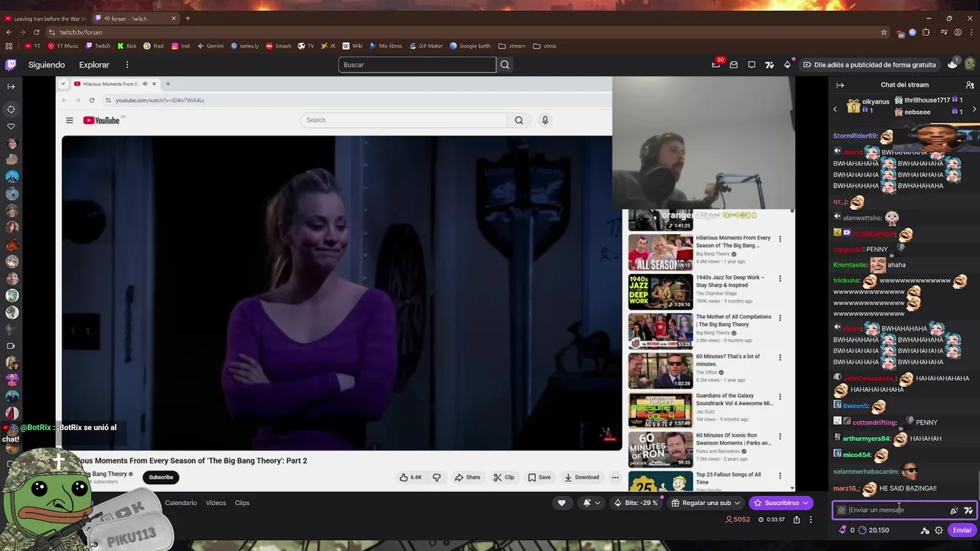Click the viewer count 5052
The image size is (980, 551).
(737, 520)
